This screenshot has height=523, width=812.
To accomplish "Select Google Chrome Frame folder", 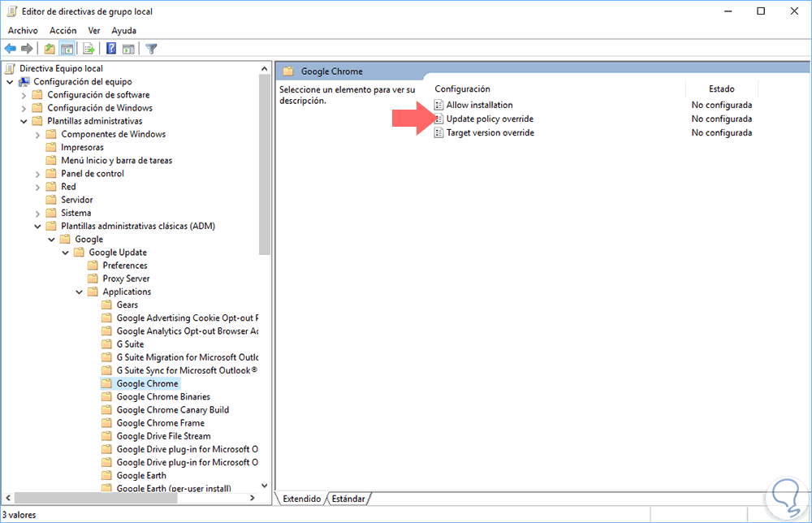I will tap(160, 423).
